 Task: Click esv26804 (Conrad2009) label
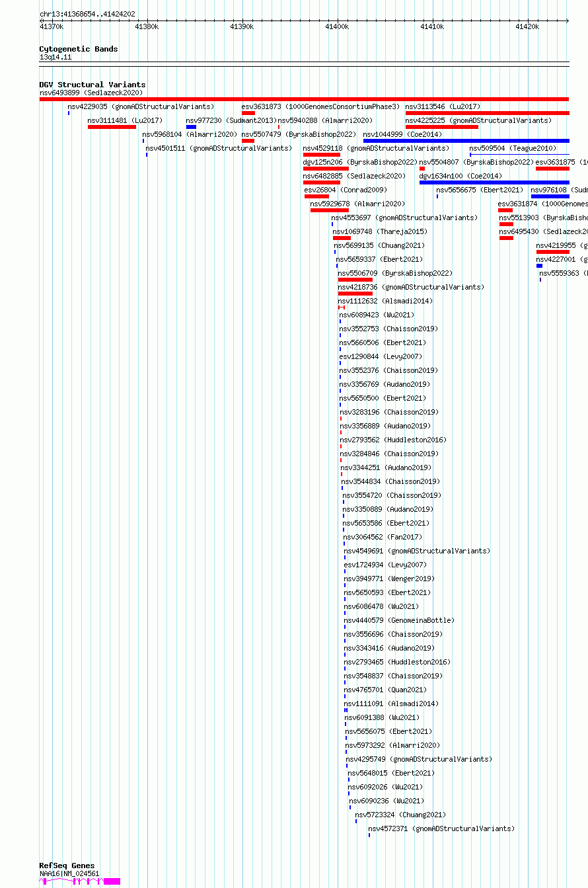[x=346, y=190]
